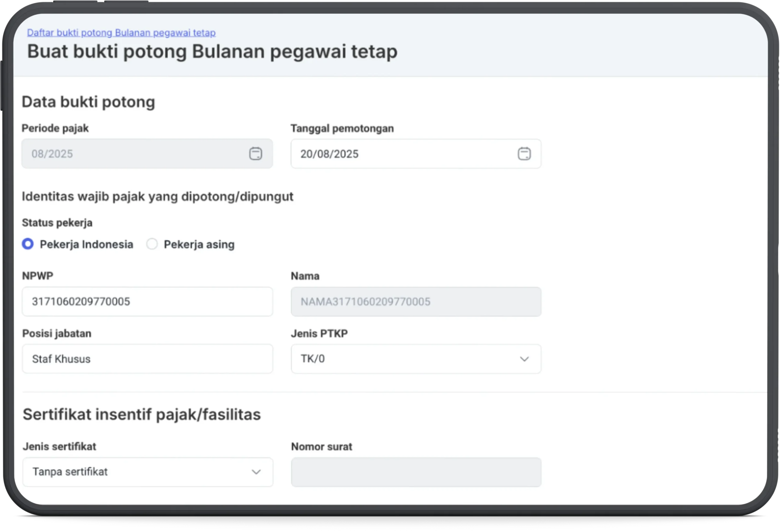Focus the Posisi jabatan text field
Image resolution: width=780 pixels, height=532 pixels.
point(147,359)
